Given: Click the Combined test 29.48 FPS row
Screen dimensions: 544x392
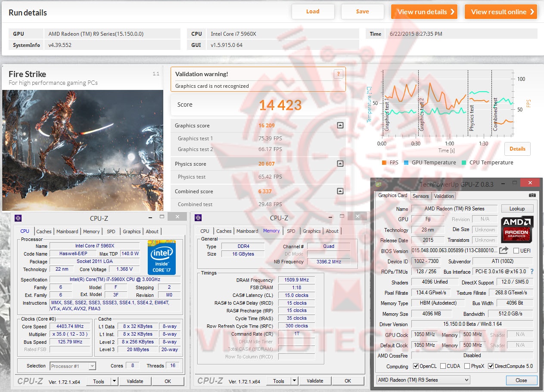Looking at the screenshot, I should point(258,204).
